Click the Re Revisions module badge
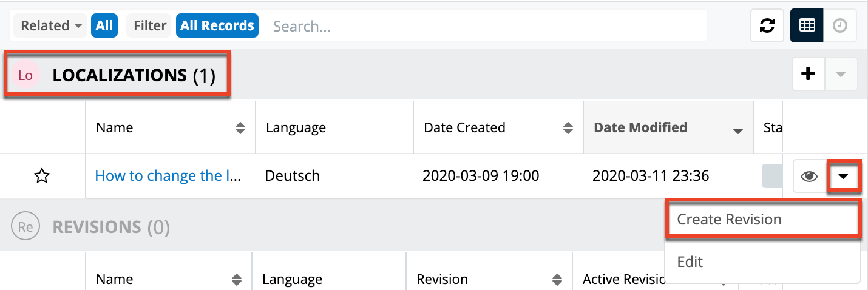Image resolution: width=868 pixels, height=290 pixels. tap(25, 227)
